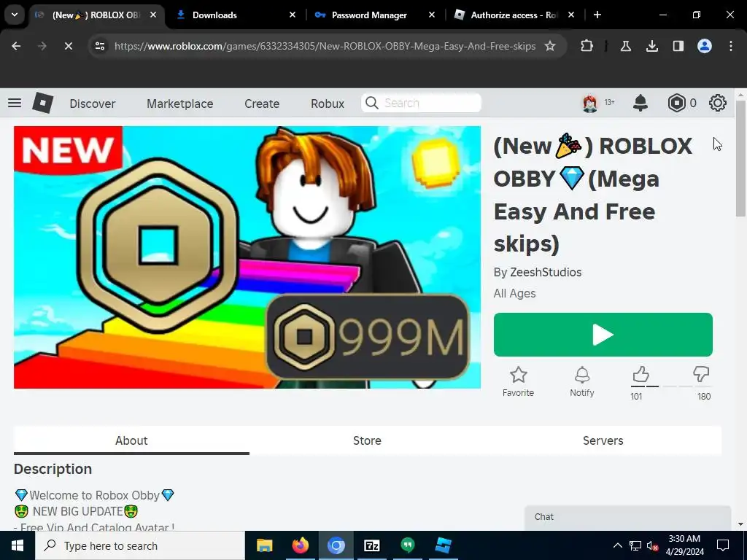Bookmark this page with the star icon

pos(550,46)
